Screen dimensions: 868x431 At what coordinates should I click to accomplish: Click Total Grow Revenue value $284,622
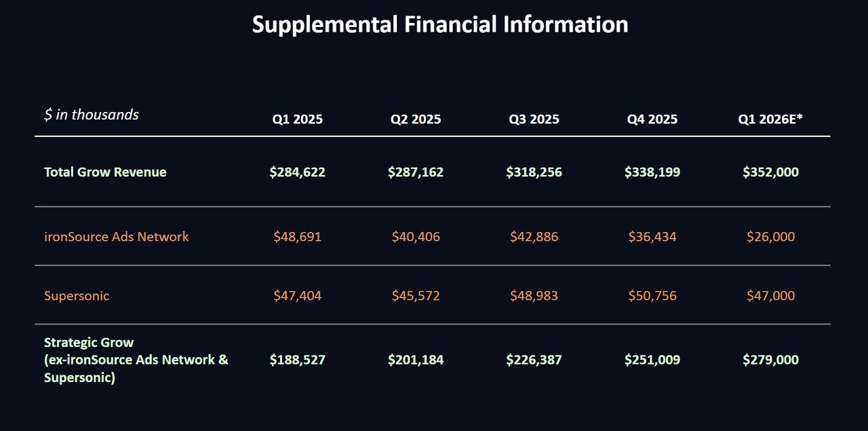point(298,172)
